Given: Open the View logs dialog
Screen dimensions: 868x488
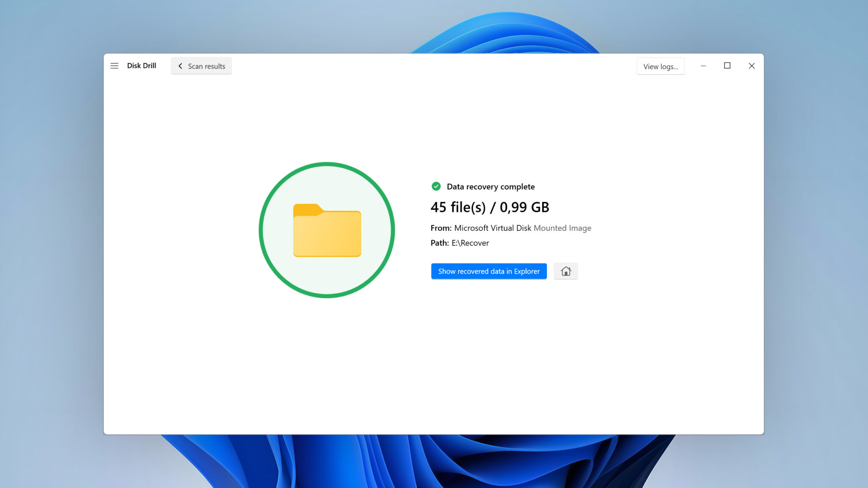Looking at the screenshot, I should click(661, 66).
